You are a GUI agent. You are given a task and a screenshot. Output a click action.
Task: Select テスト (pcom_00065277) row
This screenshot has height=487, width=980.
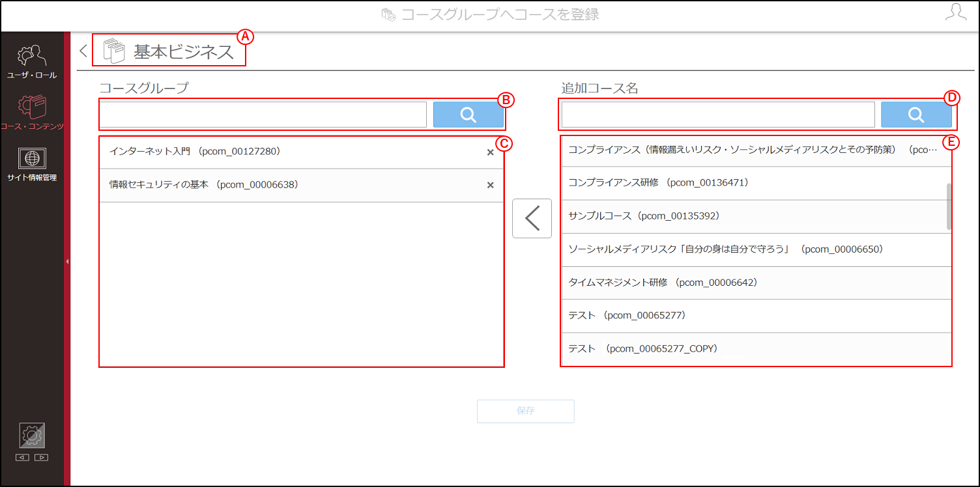coord(756,316)
